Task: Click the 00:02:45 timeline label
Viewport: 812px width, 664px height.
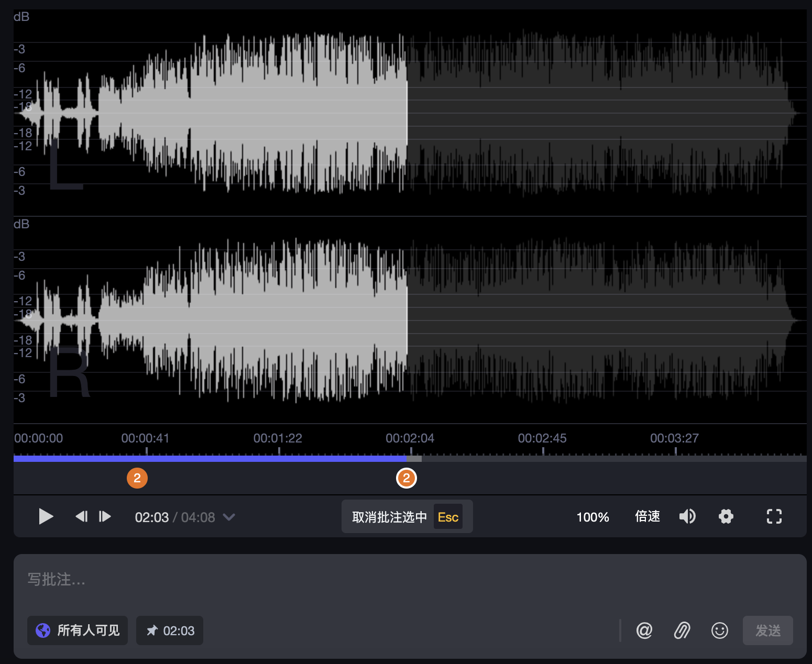Action: 542,438
